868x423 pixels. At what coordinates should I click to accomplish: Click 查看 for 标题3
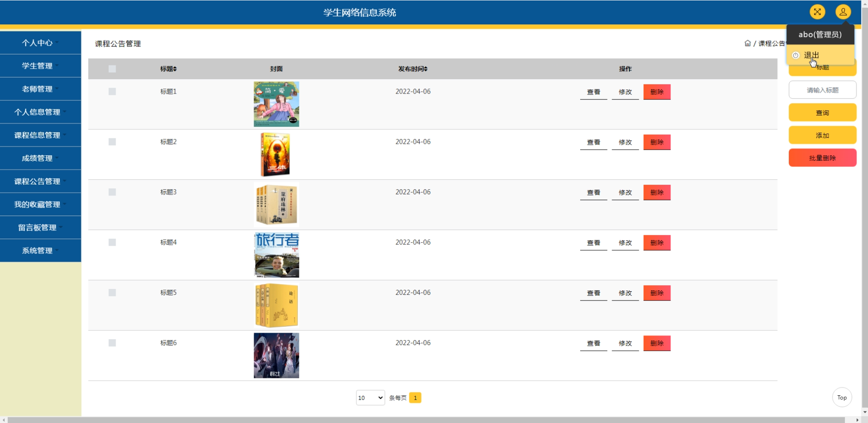594,192
